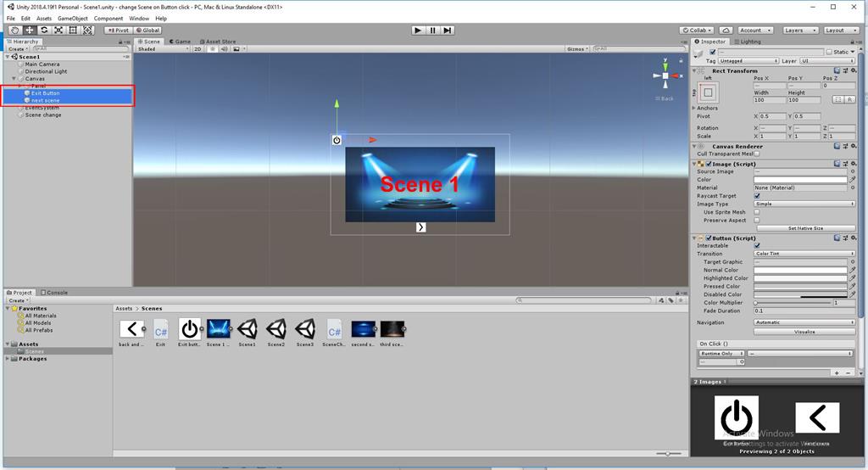This screenshot has height=470, width=868.
Task: Click the next arrow button in Scene view
Action: tap(420, 227)
